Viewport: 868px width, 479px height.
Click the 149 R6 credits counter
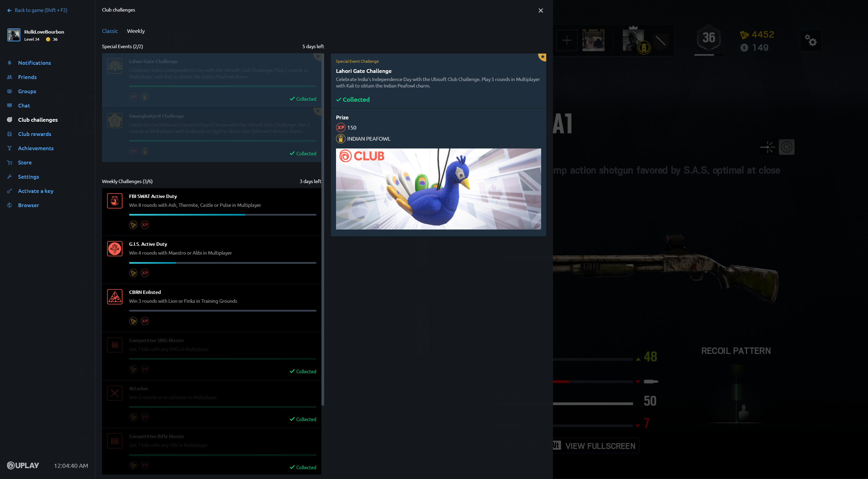(x=754, y=47)
